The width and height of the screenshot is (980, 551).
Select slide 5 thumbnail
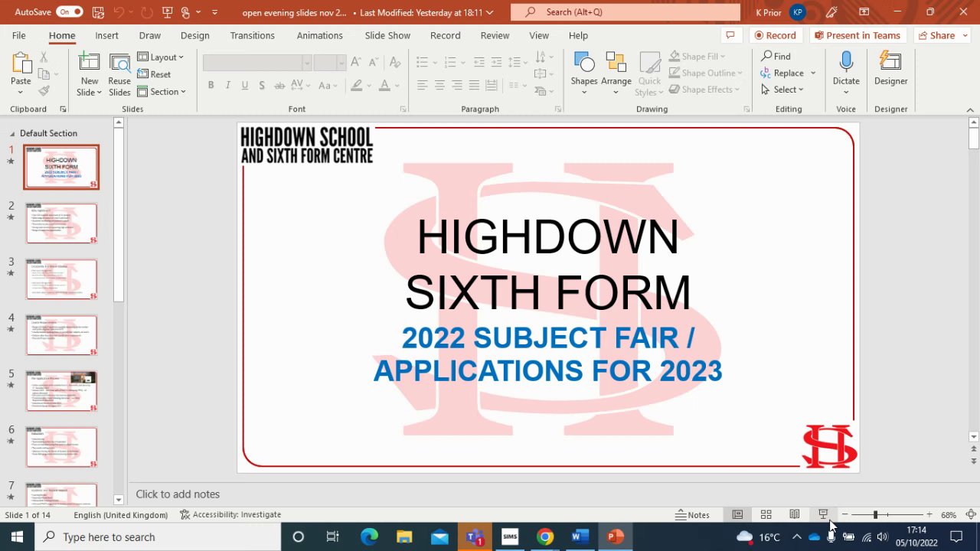pyautogui.click(x=61, y=391)
